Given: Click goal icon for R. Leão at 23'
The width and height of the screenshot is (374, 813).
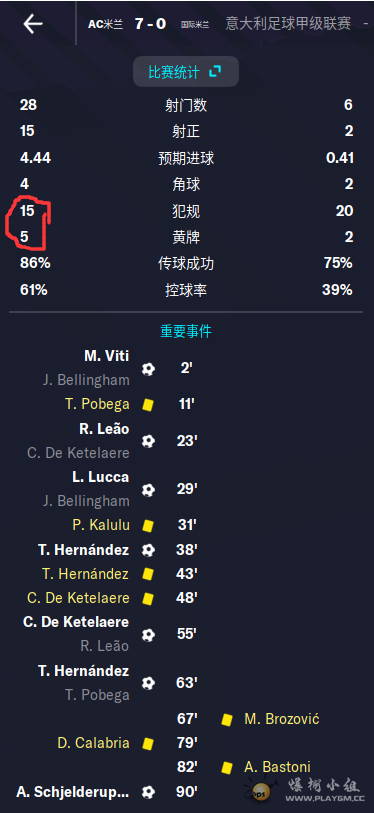Looking at the screenshot, I should coord(148,441).
